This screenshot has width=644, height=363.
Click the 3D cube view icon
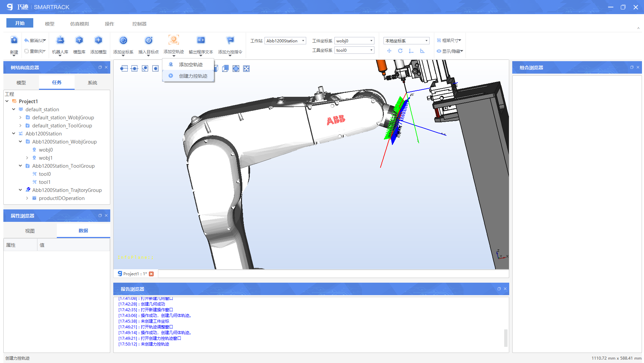pyautogui.click(x=226, y=69)
